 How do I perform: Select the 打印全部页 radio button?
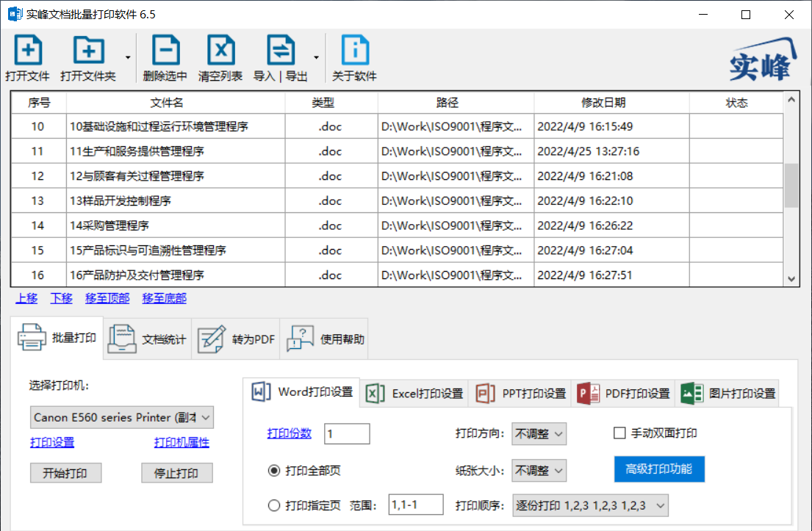coord(274,471)
